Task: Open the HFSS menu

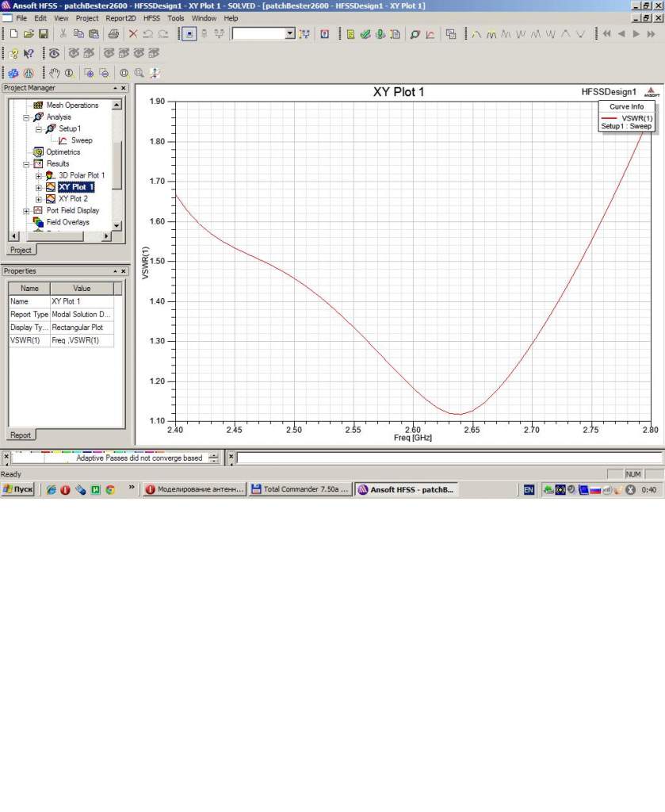Action: 151,17
